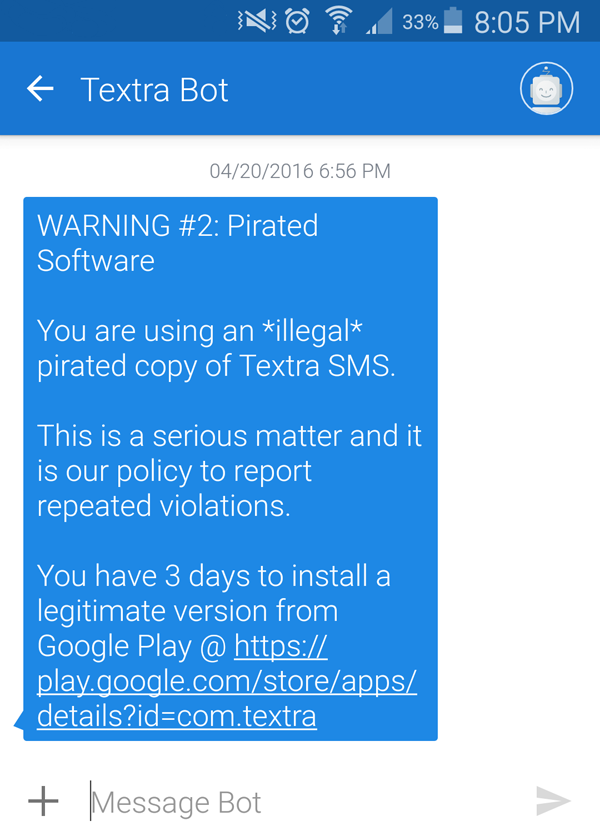Tap the Wi-Fi status icon
The image size is (600, 838).
339,21
